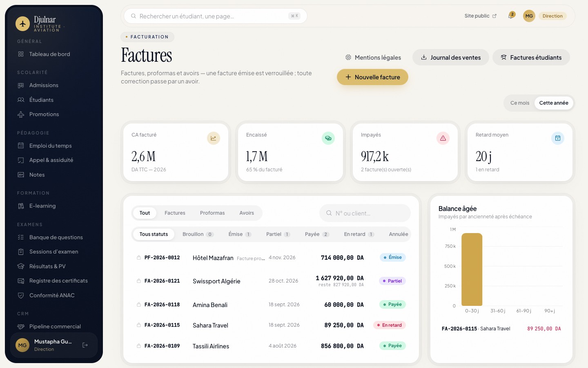588x368 pixels.
Task: Click the logout icon beside Mustapha
Action: 85,345
